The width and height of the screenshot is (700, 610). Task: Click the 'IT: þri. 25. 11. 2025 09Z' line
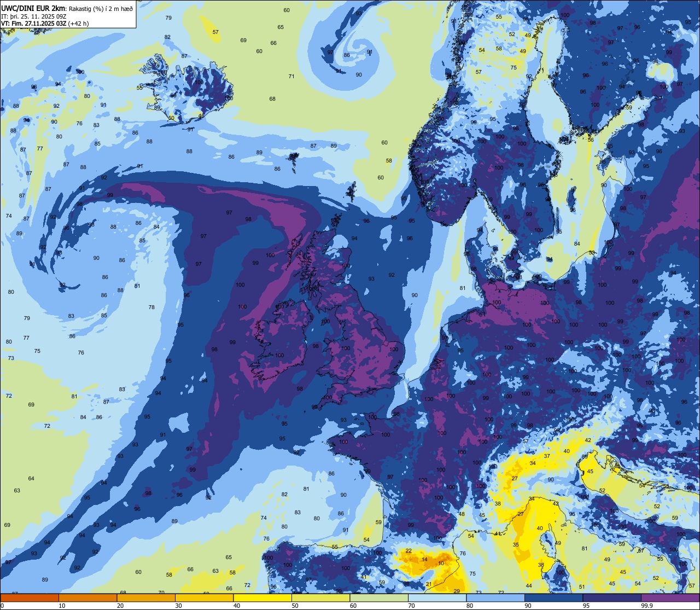(x=34, y=16)
